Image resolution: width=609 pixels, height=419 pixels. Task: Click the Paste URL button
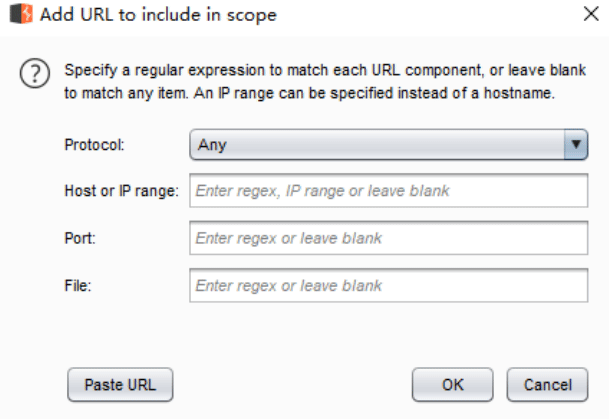[120, 385]
